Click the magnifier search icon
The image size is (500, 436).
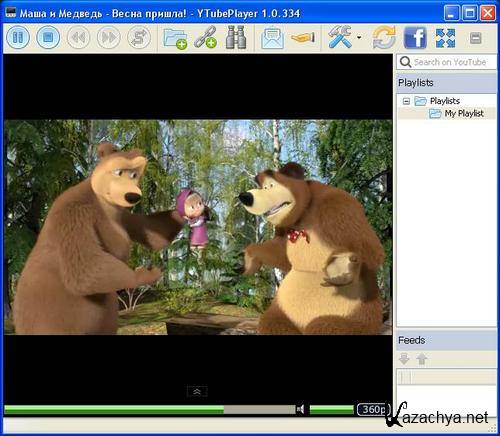(405, 62)
